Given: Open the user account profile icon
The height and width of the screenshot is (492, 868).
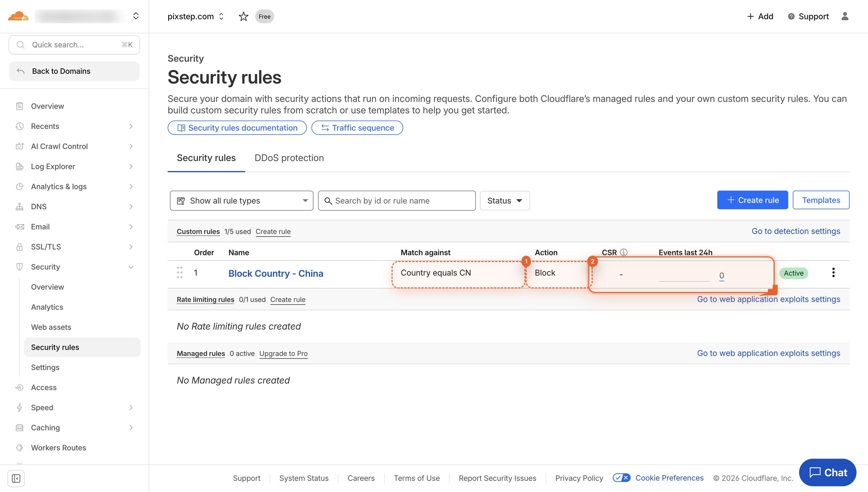Looking at the screenshot, I should pos(845,16).
